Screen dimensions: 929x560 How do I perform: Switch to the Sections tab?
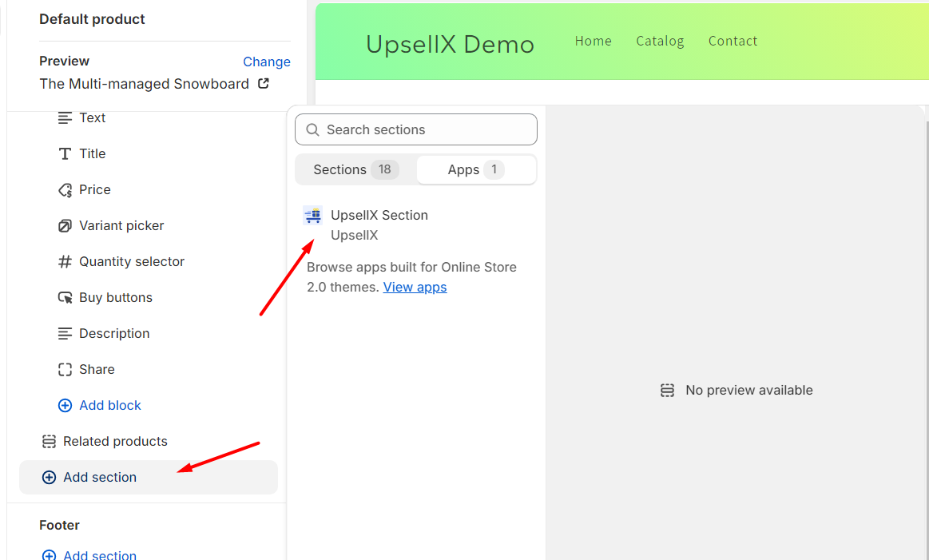point(355,169)
